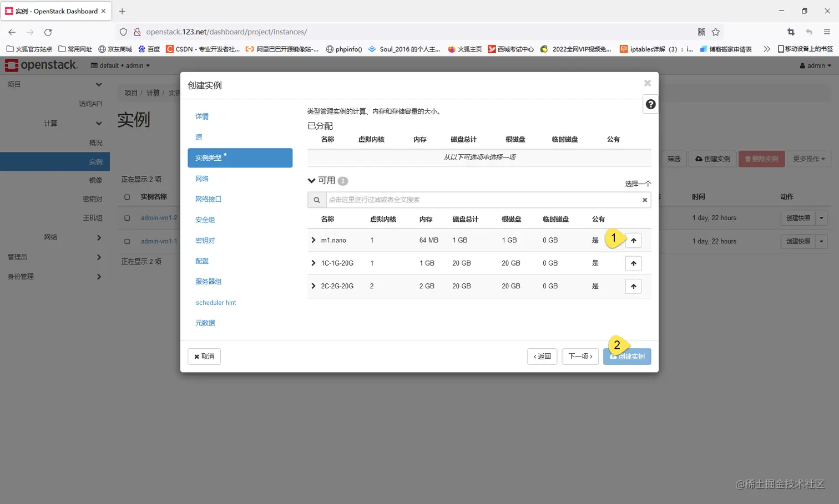The width and height of the screenshot is (839, 504).
Task: Click the 创建实例 button to launch the instance
Action: click(x=626, y=357)
